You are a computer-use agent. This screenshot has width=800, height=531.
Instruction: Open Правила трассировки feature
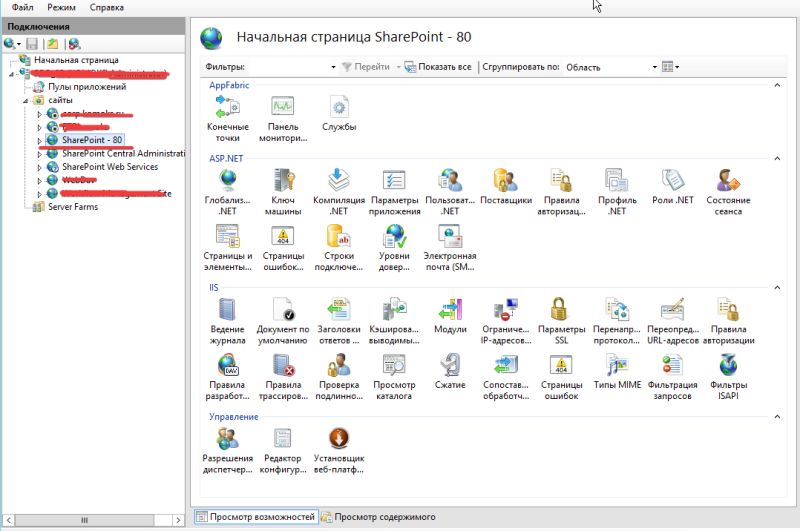click(x=283, y=377)
